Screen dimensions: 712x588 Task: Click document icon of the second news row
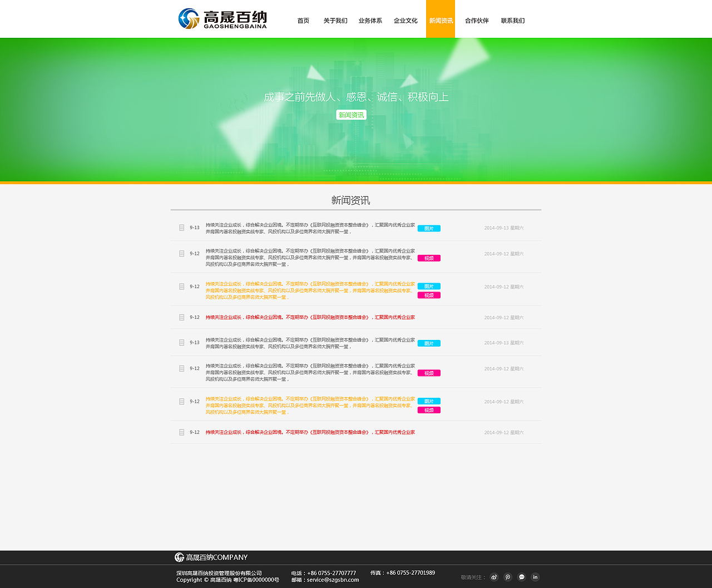[182, 254]
